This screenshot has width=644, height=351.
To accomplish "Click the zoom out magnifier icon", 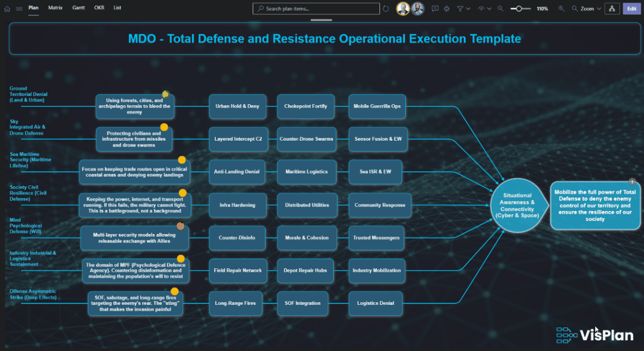I will (500, 9).
